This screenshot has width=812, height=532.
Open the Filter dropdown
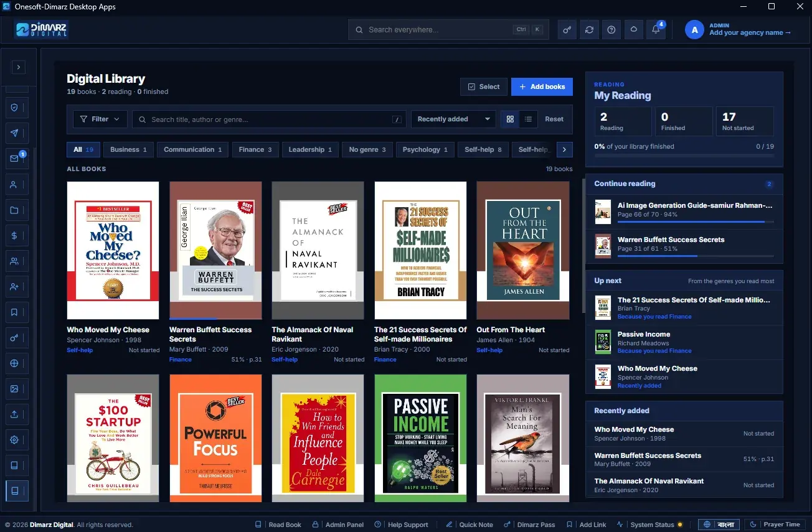(x=100, y=119)
